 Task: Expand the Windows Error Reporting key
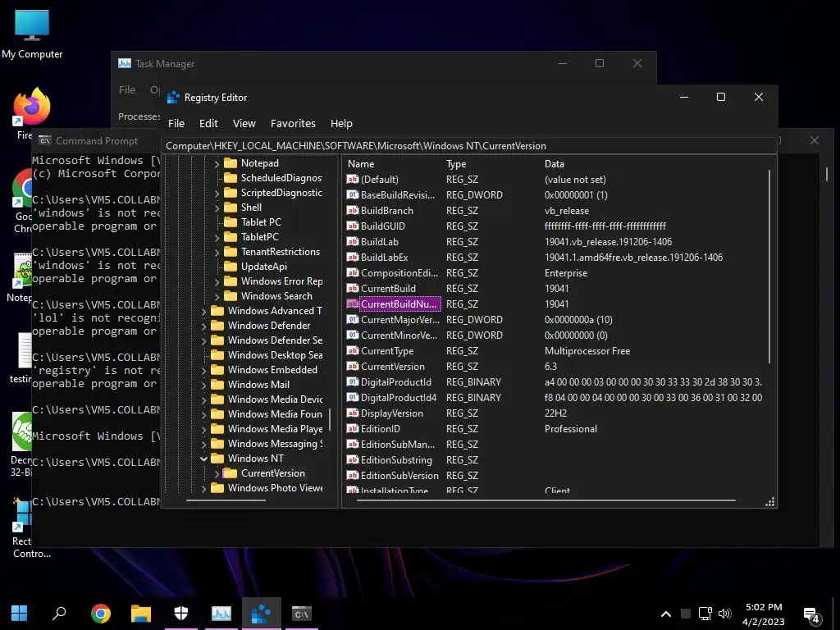pos(217,281)
